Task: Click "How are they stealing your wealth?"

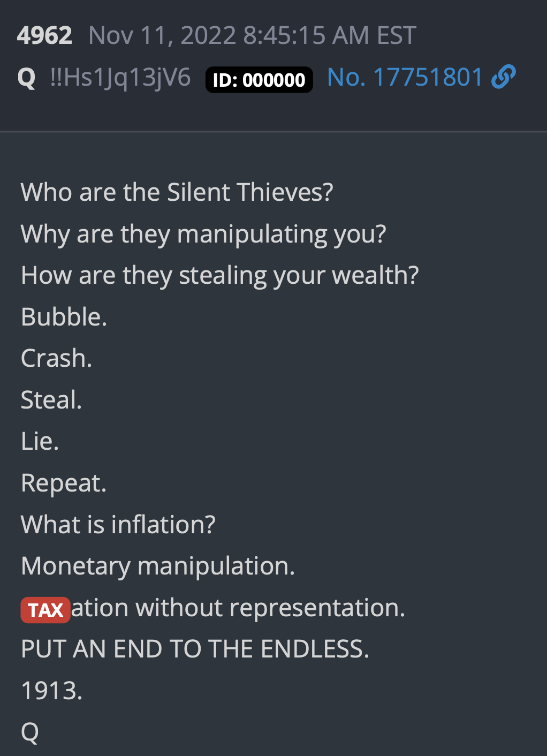Action: 219,275
